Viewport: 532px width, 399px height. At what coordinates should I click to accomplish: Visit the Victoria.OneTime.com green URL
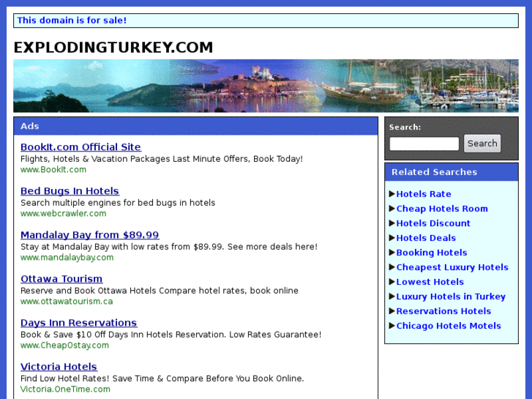65,389
